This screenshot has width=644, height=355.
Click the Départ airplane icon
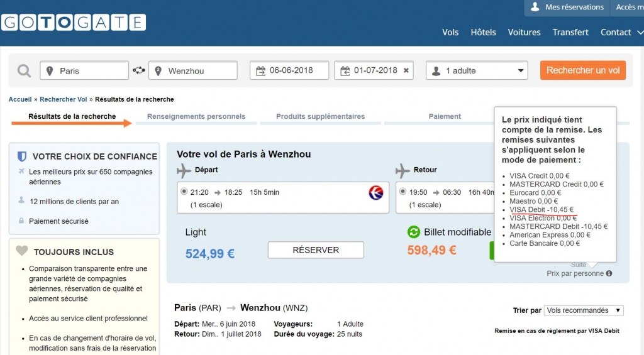pyautogui.click(x=184, y=170)
